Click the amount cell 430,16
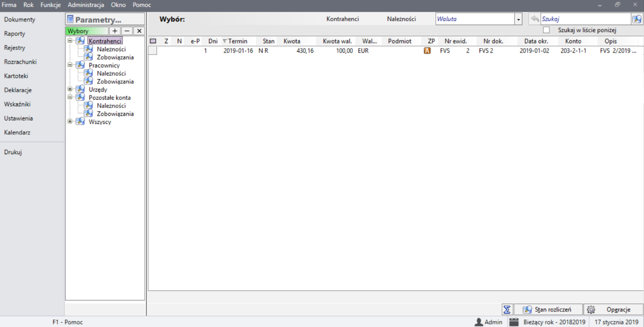 pyautogui.click(x=305, y=51)
